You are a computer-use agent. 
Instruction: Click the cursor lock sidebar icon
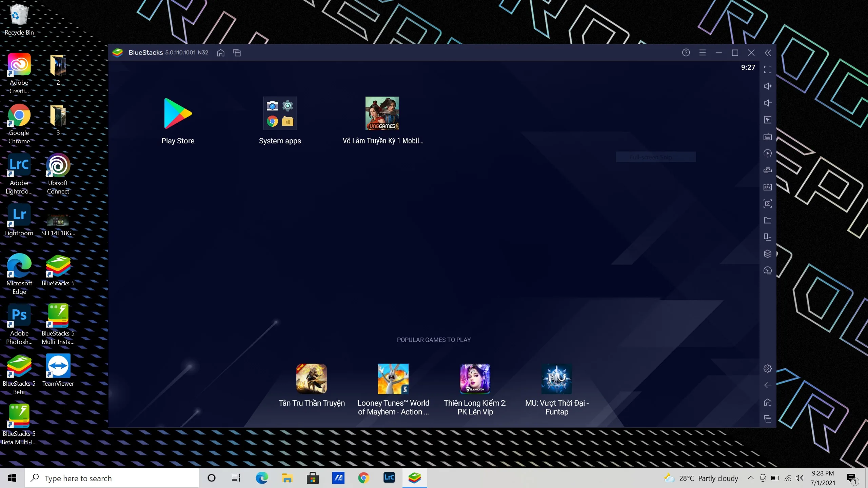pyautogui.click(x=768, y=120)
